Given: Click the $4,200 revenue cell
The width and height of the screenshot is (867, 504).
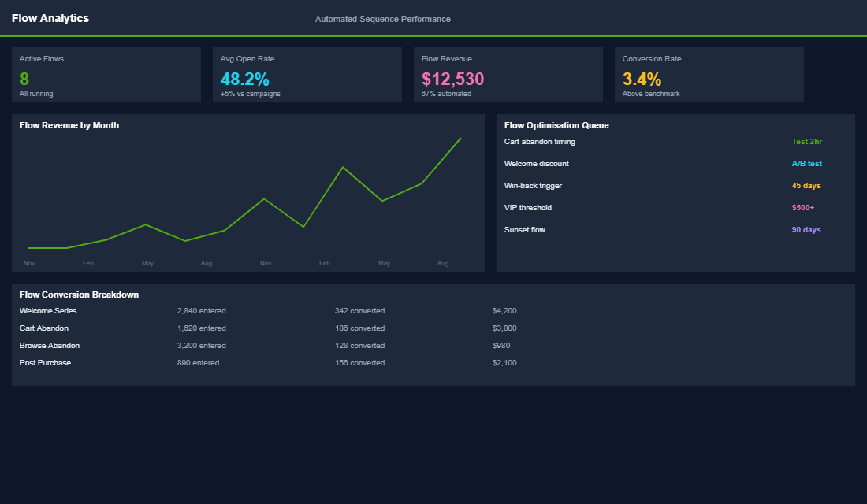Looking at the screenshot, I should click(504, 311).
